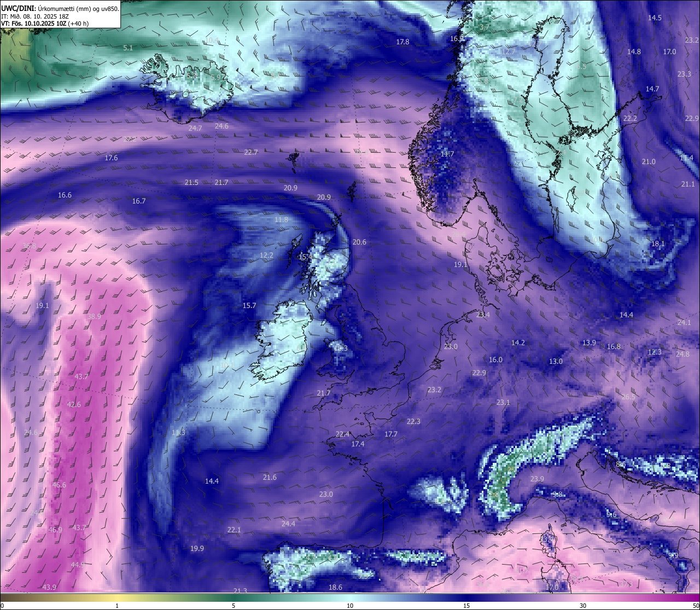
Task: Click the 23.4 value over northern Germany
Action: (x=483, y=315)
